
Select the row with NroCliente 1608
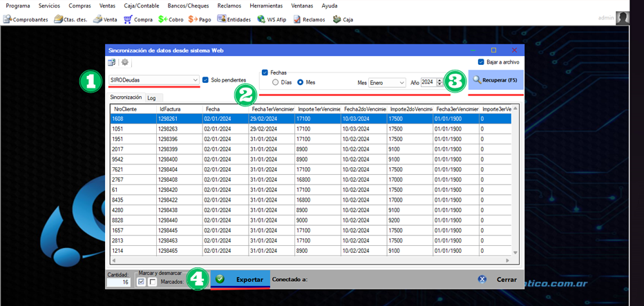click(x=311, y=119)
